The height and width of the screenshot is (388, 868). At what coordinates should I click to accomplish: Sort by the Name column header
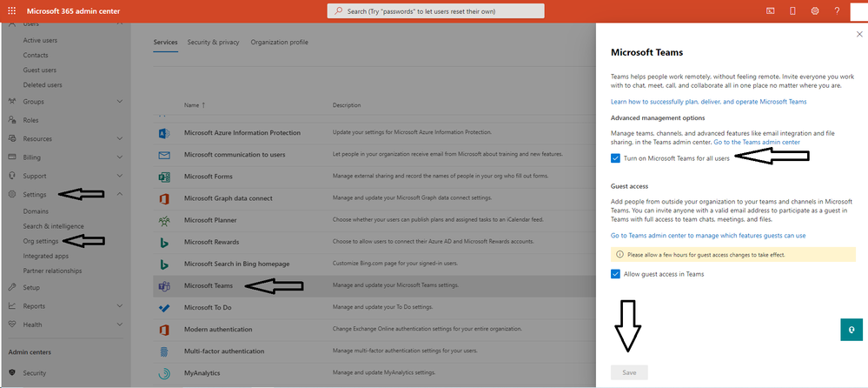click(x=195, y=104)
